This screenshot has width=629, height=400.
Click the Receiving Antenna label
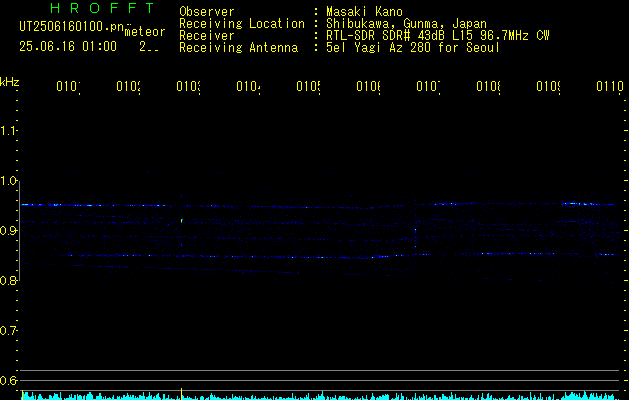click(238, 48)
